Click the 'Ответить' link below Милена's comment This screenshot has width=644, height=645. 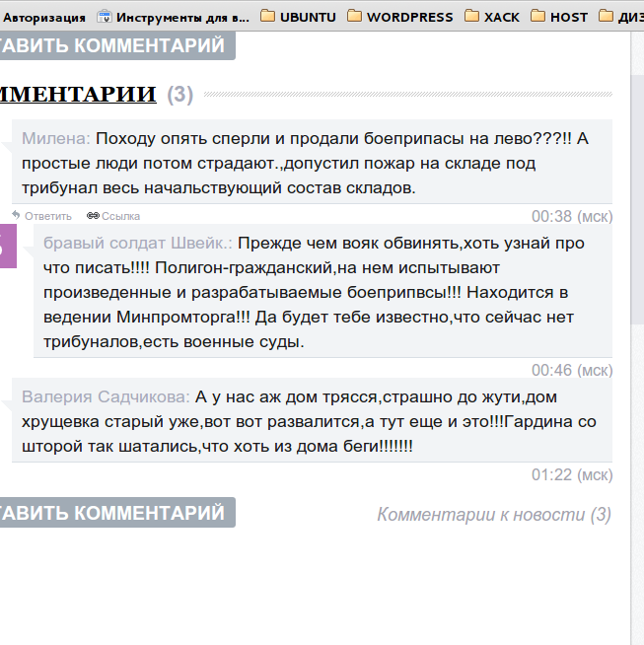pyautogui.click(x=47, y=216)
